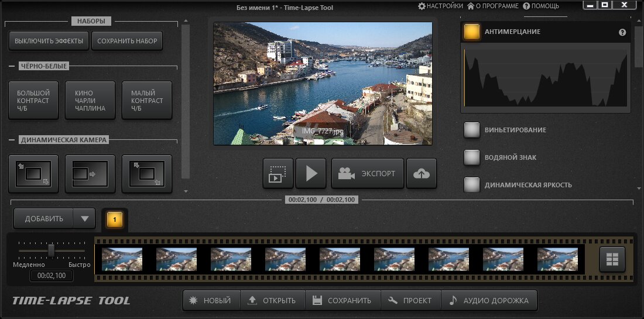The height and width of the screenshot is (319, 644).
Task: Adjust the Медленно-Быстро speed slider
Action: pos(51,250)
